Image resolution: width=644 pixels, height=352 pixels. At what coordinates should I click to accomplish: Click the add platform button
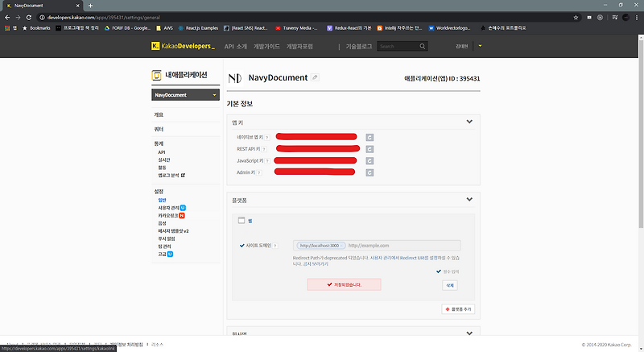coord(458,309)
